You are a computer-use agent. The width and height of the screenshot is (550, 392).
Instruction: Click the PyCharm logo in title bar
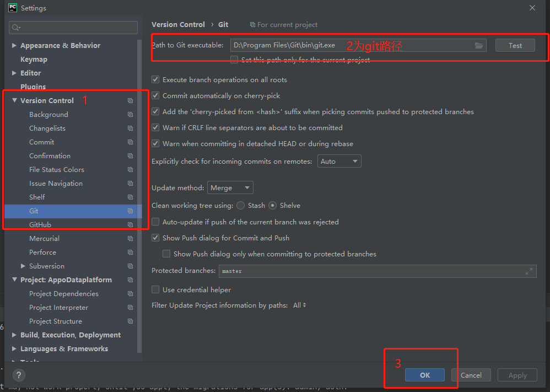[x=13, y=8]
